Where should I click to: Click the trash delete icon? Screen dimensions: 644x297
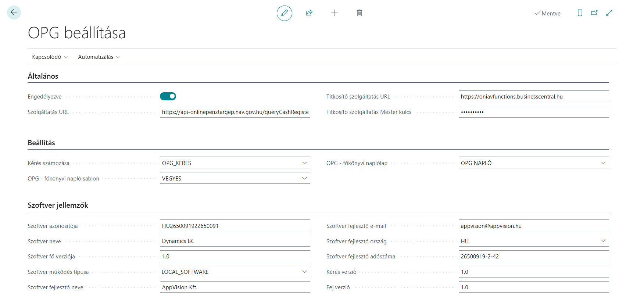(359, 13)
